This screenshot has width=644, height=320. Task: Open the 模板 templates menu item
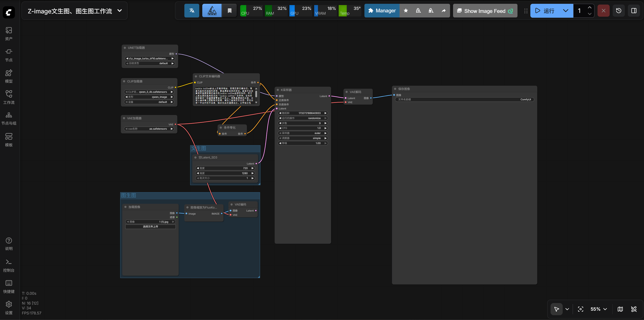pyautogui.click(x=9, y=140)
